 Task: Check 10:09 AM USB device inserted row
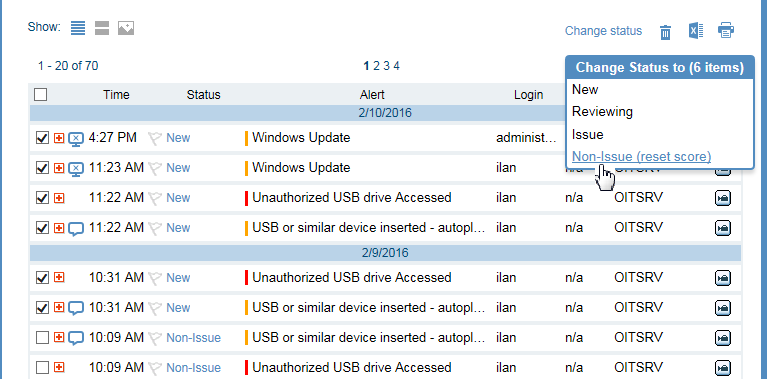pyautogui.click(x=43, y=337)
